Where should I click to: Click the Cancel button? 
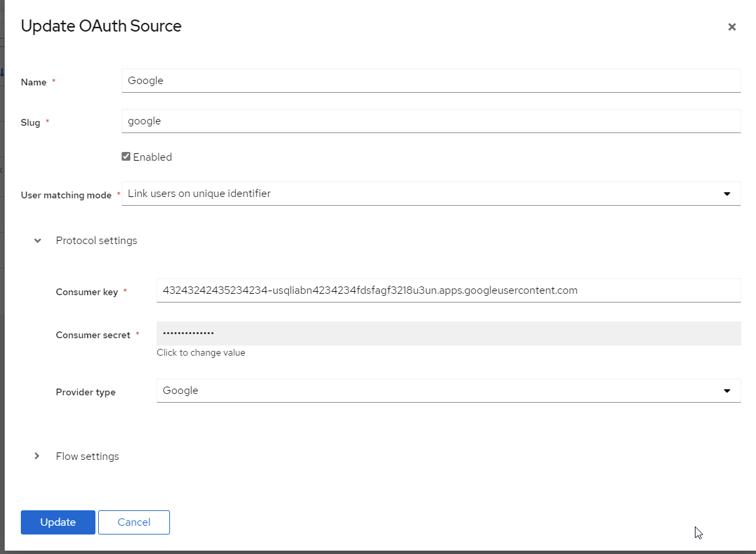point(134,522)
